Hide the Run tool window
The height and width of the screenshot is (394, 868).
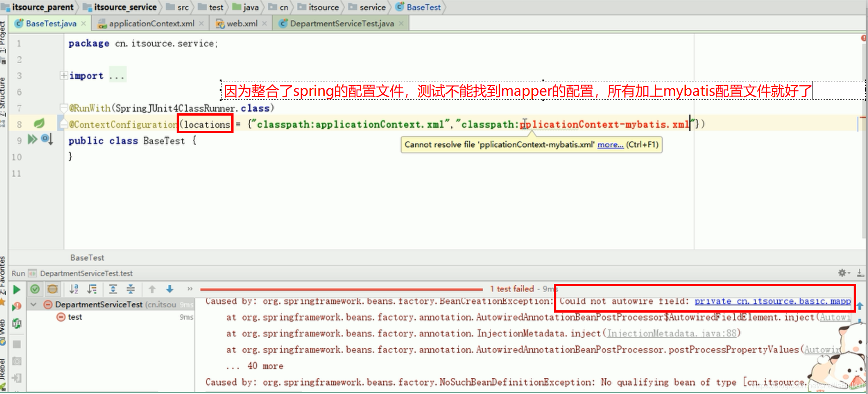860,273
